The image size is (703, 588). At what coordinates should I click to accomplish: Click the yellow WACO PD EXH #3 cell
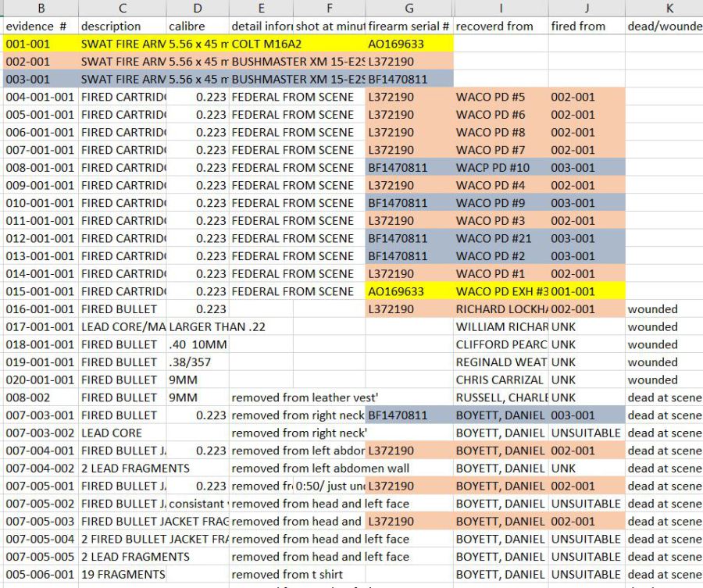[x=500, y=291]
